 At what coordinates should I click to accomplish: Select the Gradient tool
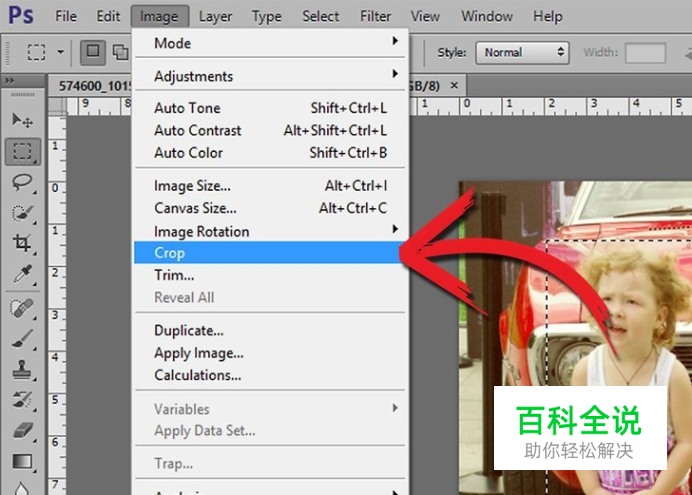pyautogui.click(x=22, y=461)
